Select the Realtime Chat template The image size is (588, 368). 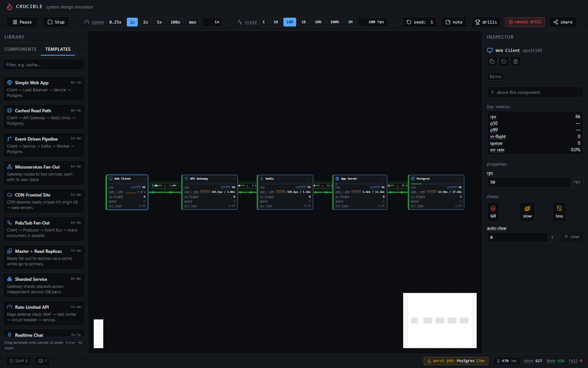(x=44, y=333)
